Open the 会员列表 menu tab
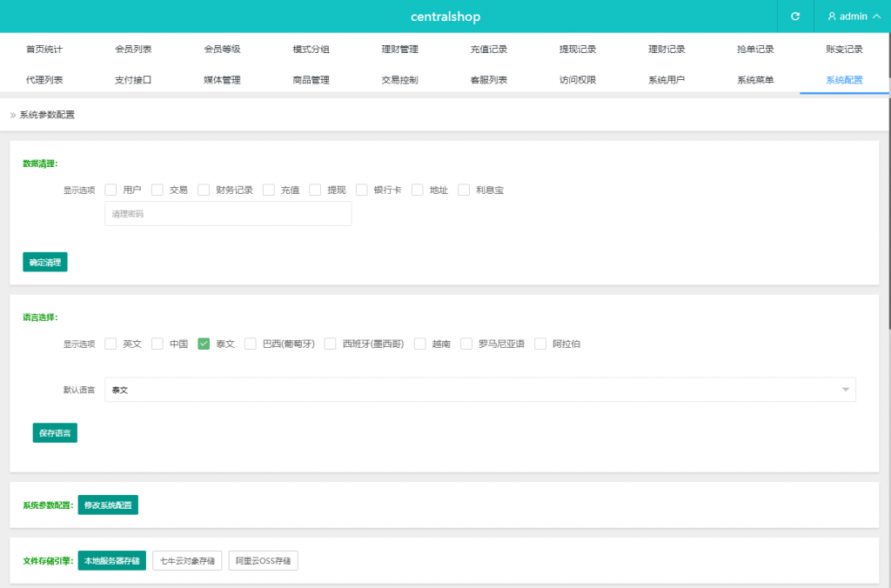The width and height of the screenshot is (891, 588). 133,50
